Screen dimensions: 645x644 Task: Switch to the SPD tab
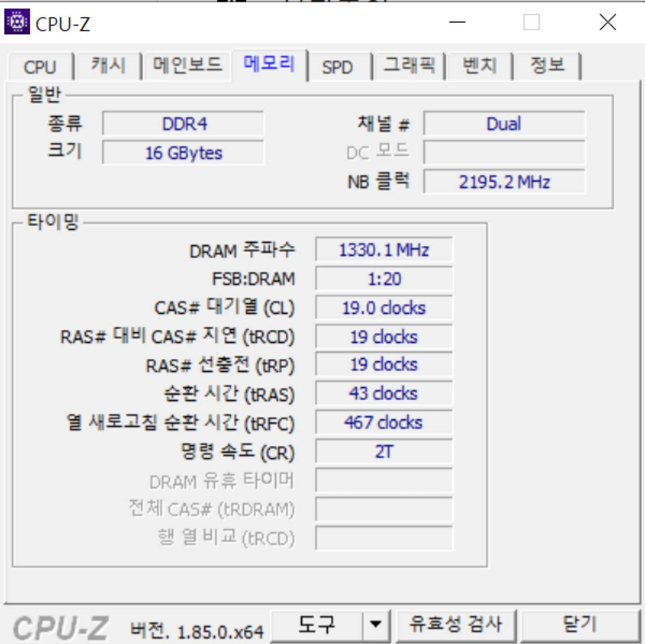(337, 67)
